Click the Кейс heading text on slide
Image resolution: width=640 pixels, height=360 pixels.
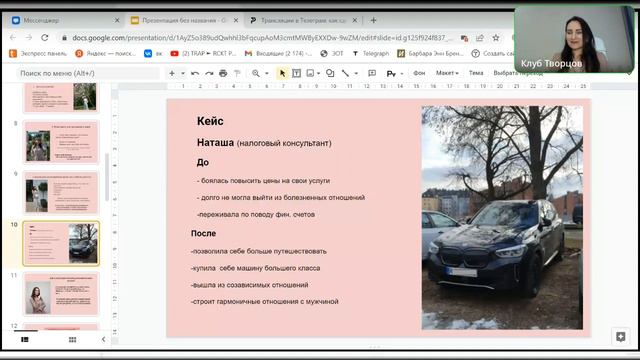[210, 121]
